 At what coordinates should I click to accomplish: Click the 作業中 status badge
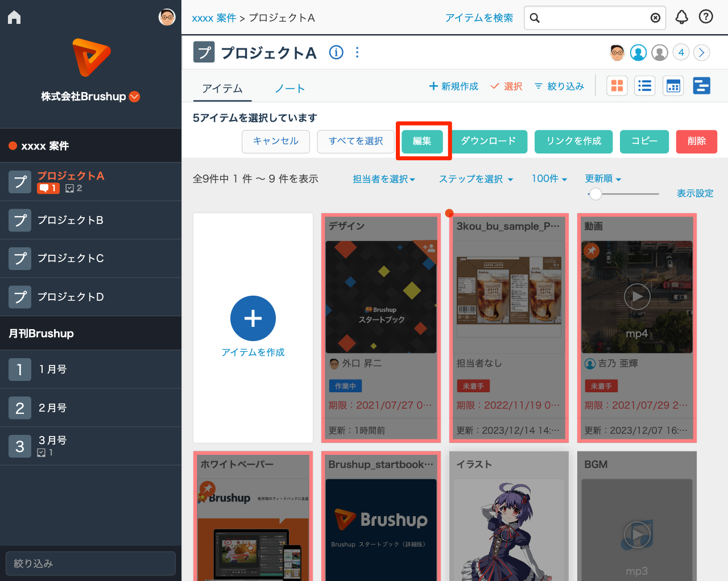point(345,386)
